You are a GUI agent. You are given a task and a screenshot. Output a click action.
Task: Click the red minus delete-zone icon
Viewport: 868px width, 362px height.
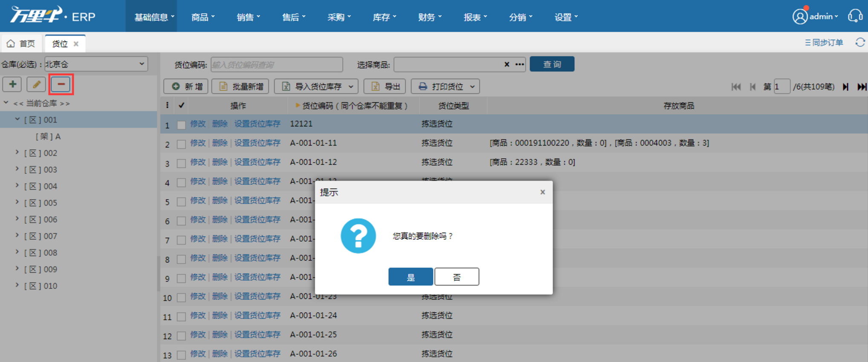pyautogui.click(x=61, y=84)
